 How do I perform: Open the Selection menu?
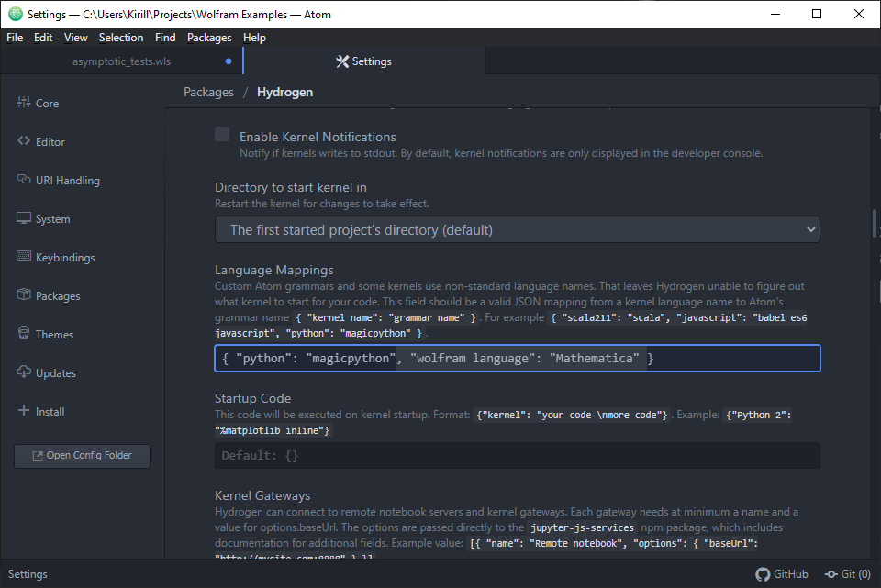tap(121, 38)
